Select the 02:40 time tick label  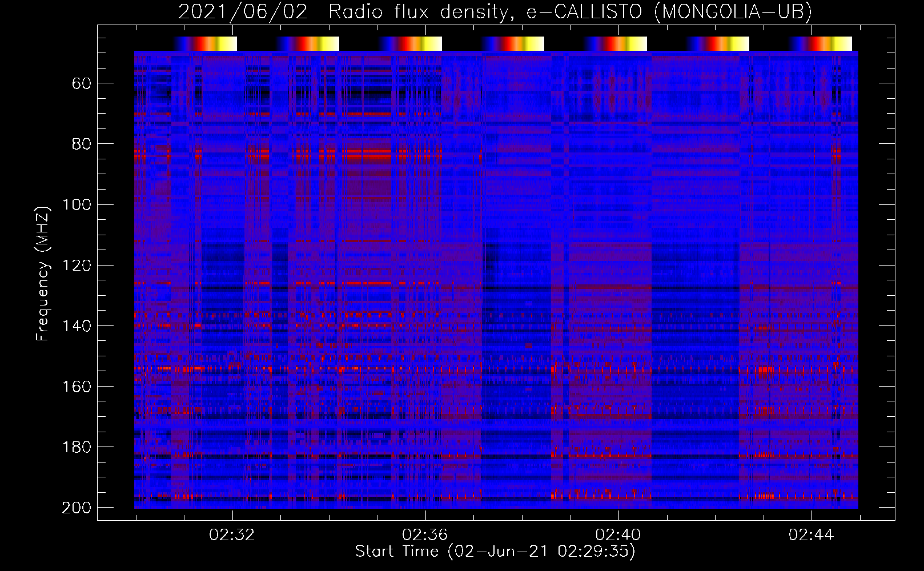pos(618,535)
